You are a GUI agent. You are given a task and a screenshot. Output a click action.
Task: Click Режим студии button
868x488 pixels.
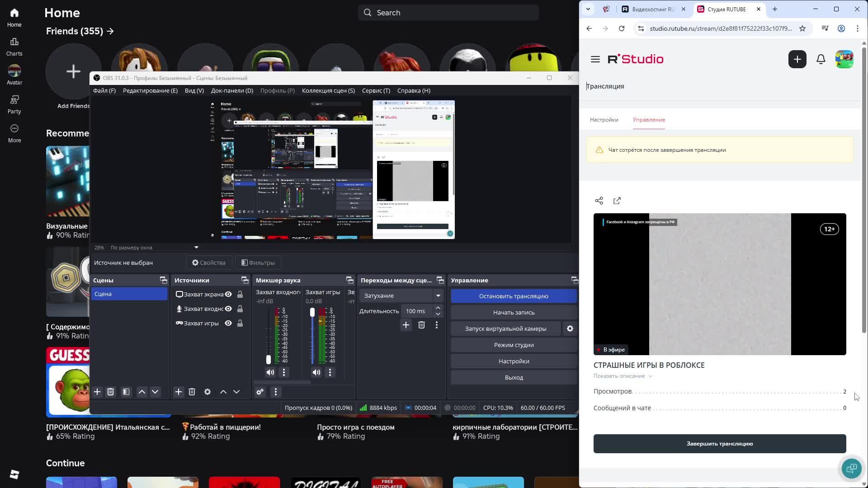click(514, 345)
